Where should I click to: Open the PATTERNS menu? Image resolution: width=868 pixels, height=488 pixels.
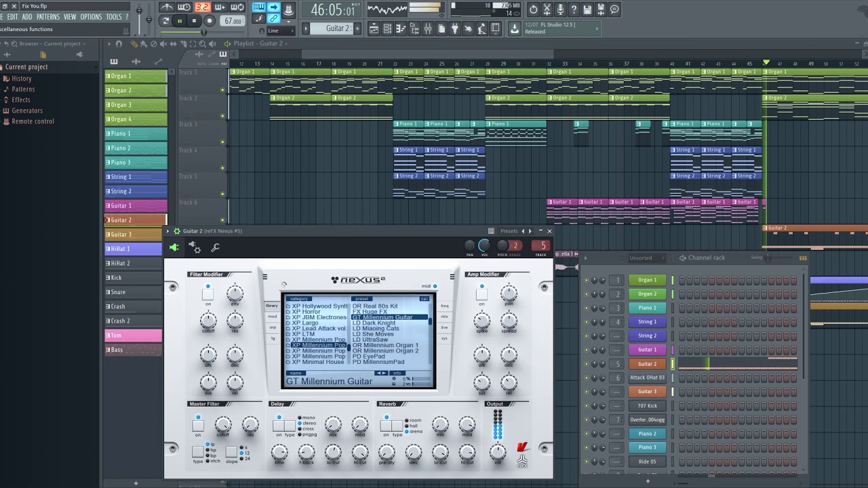pos(47,17)
